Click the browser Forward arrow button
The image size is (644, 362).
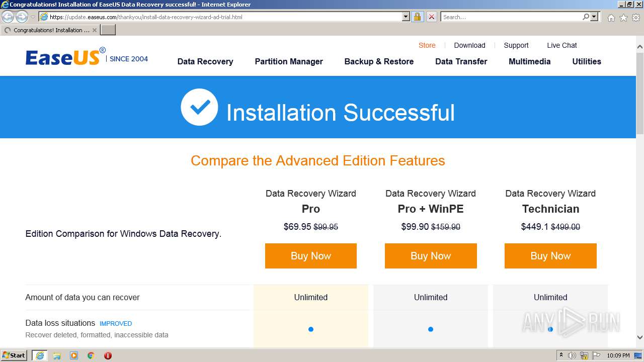(x=22, y=17)
